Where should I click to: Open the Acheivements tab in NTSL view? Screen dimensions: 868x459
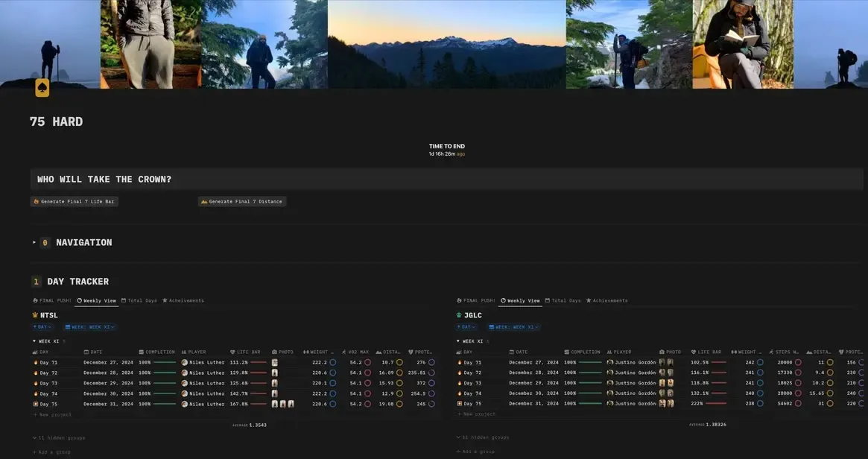183,300
